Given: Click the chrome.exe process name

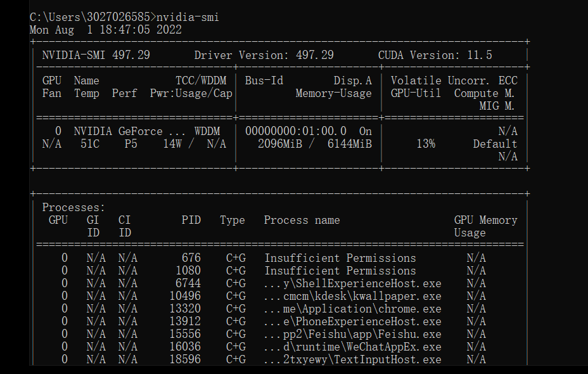Looking at the screenshot, I should coord(352,309).
